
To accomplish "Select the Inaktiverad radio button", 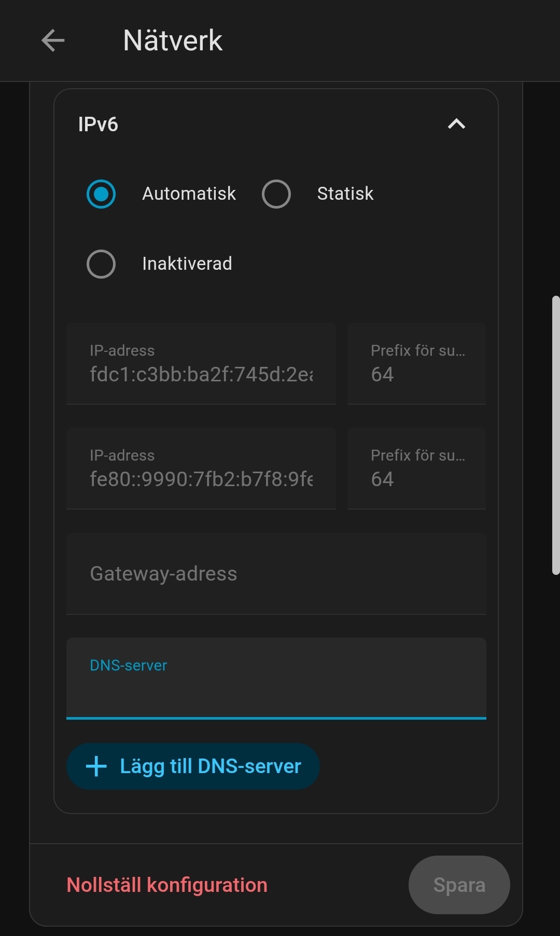I will (x=101, y=264).
